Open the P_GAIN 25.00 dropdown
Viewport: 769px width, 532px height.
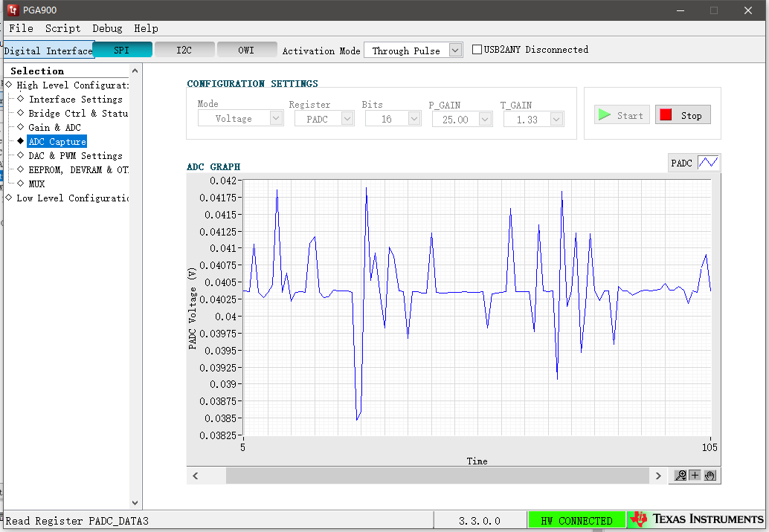click(486, 119)
